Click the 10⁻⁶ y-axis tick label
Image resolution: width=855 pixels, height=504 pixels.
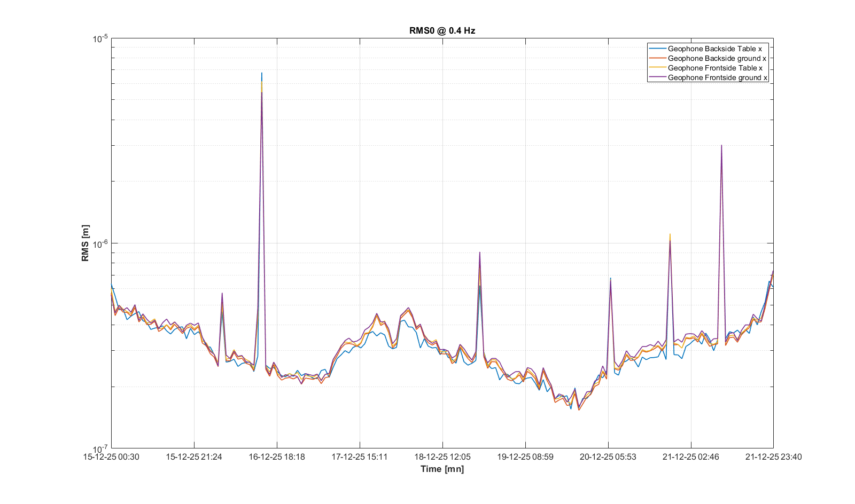100,243
